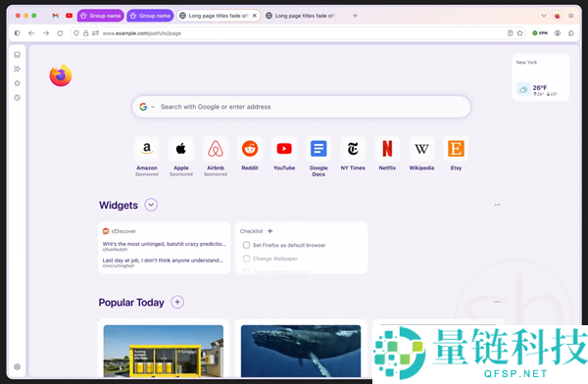Open the Google search engine dropdown

(x=147, y=107)
